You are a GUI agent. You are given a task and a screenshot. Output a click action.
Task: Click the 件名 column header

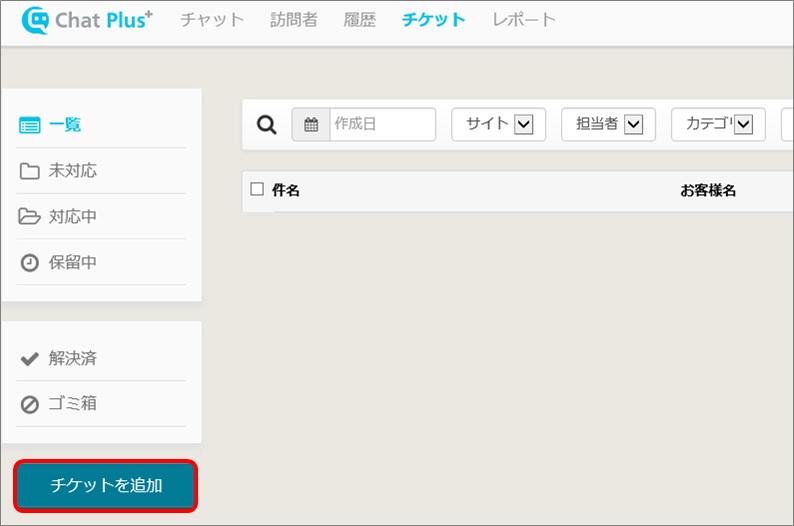(x=286, y=190)
